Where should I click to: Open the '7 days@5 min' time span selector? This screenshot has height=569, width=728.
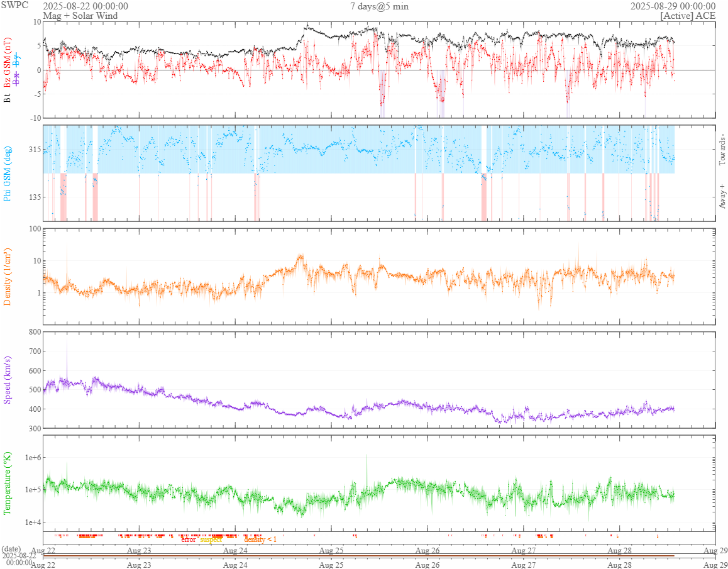click(379, 6)
